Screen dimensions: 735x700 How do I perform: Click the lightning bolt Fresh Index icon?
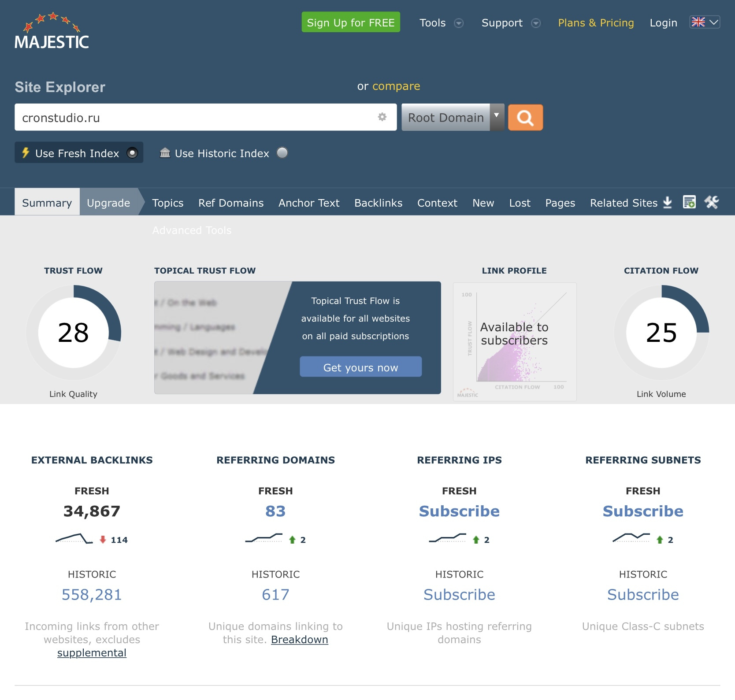(x=26, y=152)
